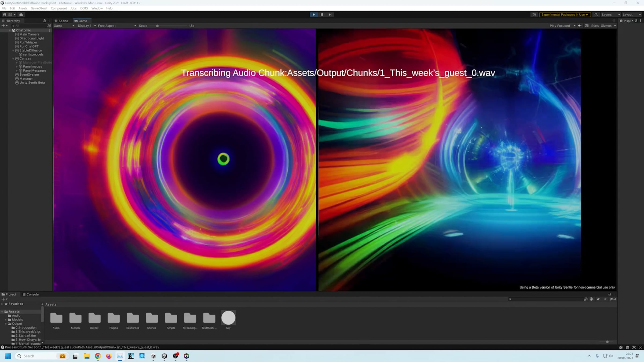The height and width of the screenshot is (362, 644).
Task: Open the Experimental Packages In Use dropdown
Action: 565,14
